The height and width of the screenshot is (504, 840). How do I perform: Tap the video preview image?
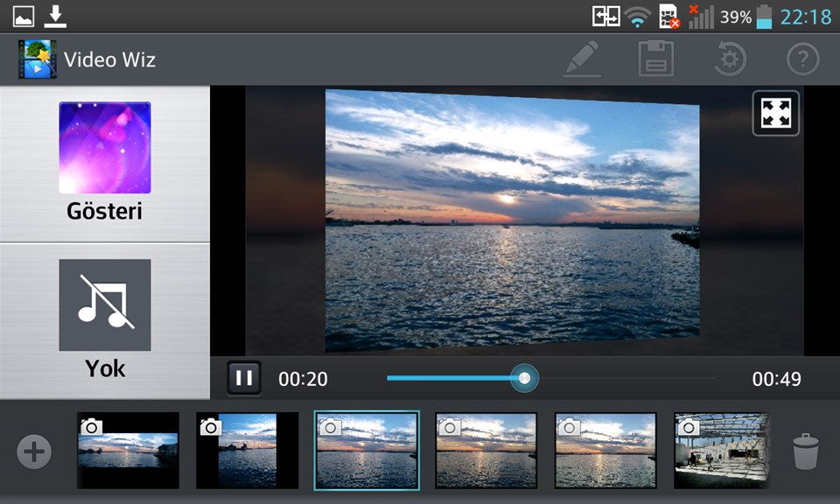tap(512, 220)
